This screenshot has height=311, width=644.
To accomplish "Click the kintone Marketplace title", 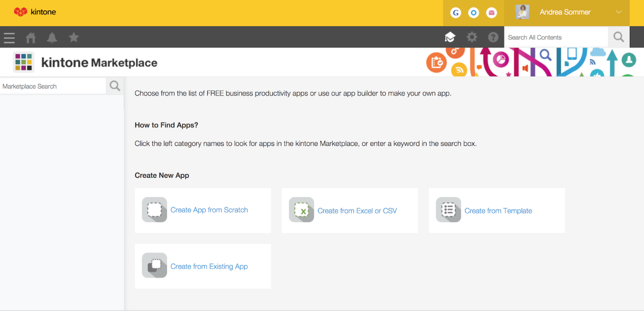I will pyautogui.click(x=99, y=63).
